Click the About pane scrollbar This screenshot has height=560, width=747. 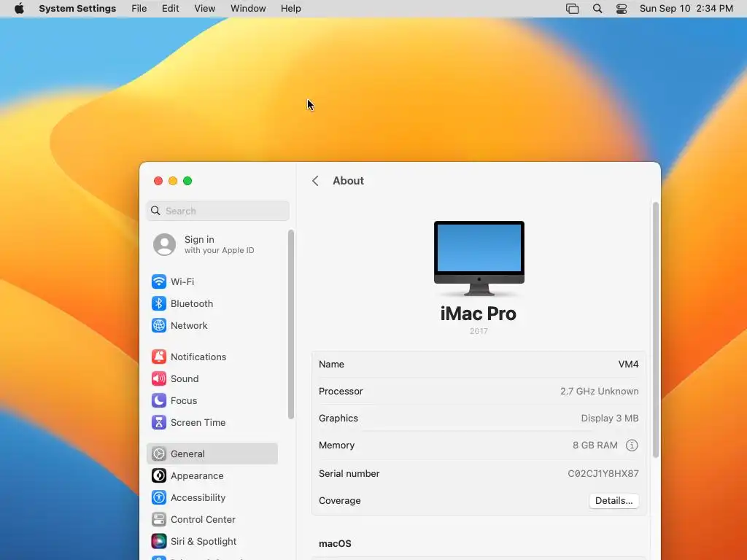656,330
